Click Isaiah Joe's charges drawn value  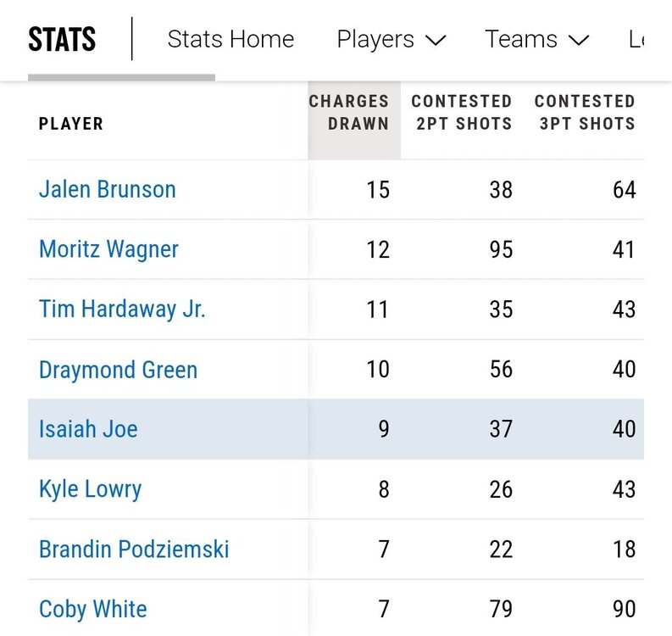pyautogui.click(x=383, y=429)
